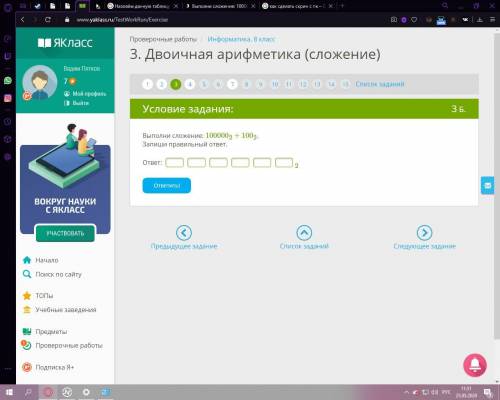Click the heart bookmark icon in toolbar
Viewport: 500px width, 400px height.
point(414,20)
